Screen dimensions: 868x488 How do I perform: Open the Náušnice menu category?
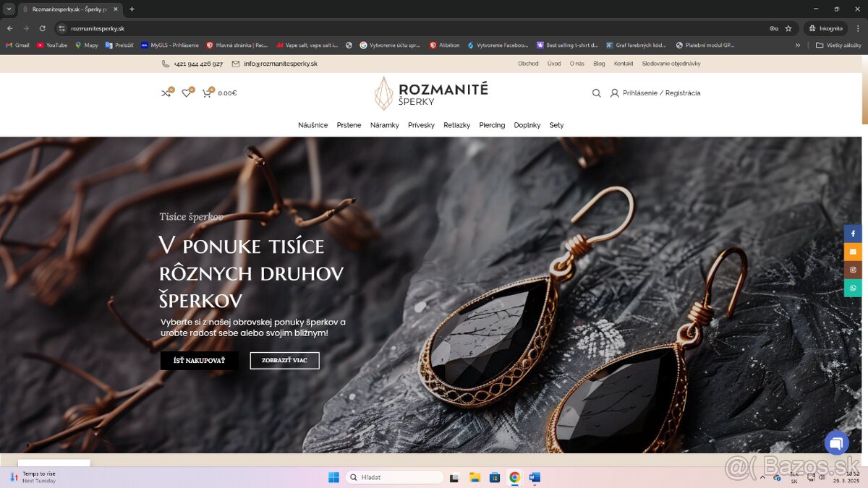312,125
